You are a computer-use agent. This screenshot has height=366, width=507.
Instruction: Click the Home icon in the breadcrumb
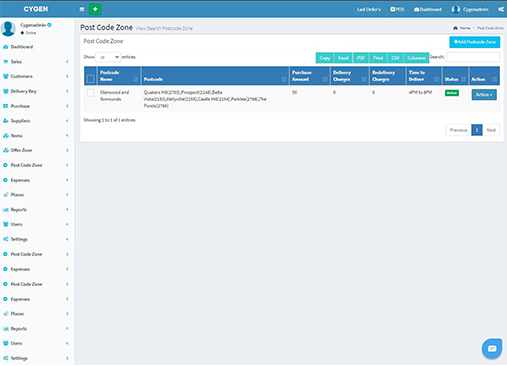coord(455,28)
